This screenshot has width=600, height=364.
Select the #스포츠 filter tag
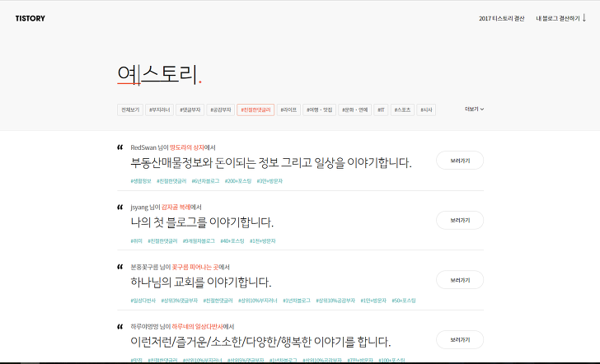(x=402, y=110)
